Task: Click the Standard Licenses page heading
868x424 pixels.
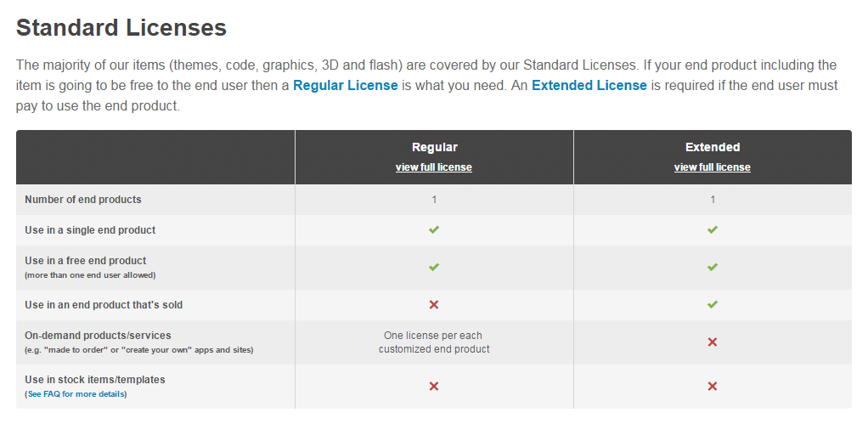Action: 121,28
